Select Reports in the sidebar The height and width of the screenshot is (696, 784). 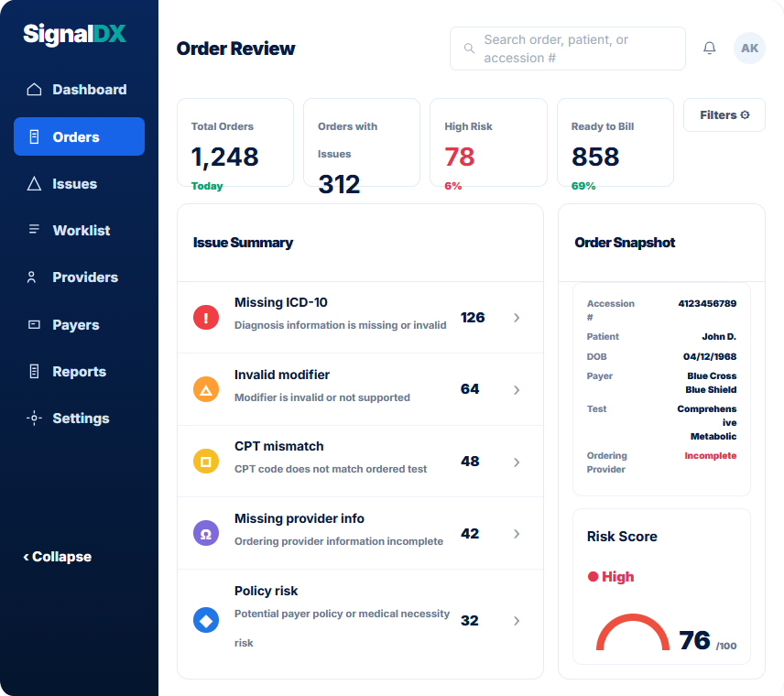[79, 372]
